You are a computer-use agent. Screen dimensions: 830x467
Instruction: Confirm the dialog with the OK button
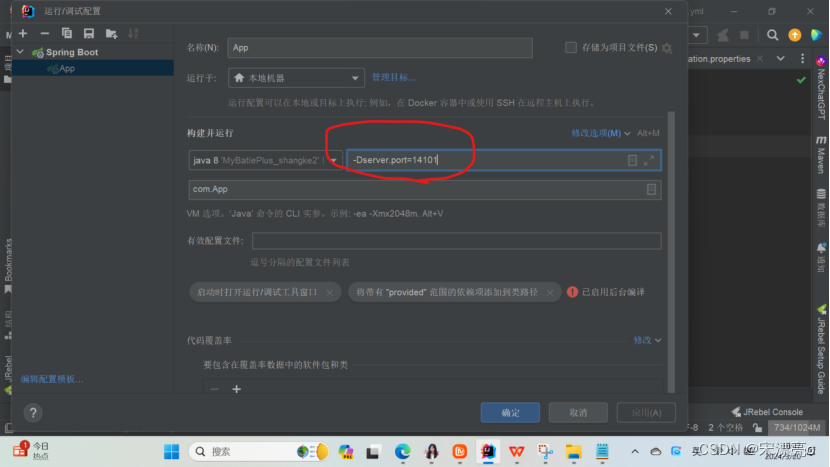pos(510,412)
